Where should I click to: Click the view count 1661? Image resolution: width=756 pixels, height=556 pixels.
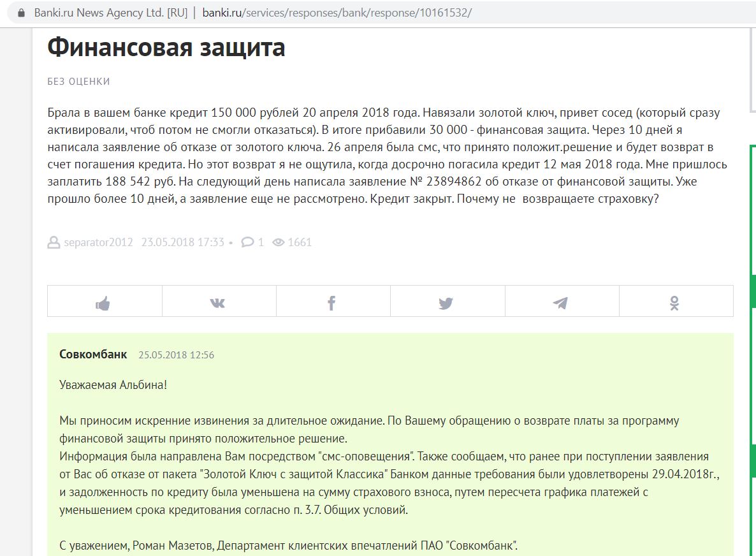300,242
